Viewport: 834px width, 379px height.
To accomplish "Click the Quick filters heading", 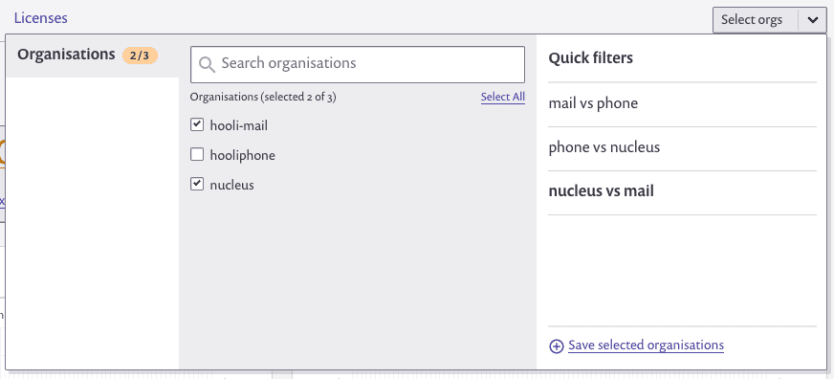I will pyautogui.click(x=590, y=58).
